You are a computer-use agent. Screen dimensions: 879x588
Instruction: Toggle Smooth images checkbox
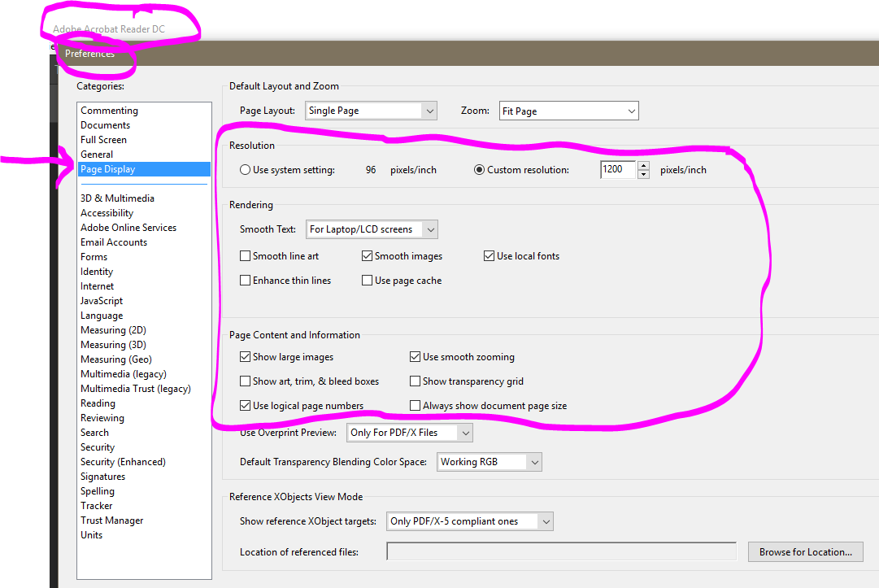click(x=368, y=256)
